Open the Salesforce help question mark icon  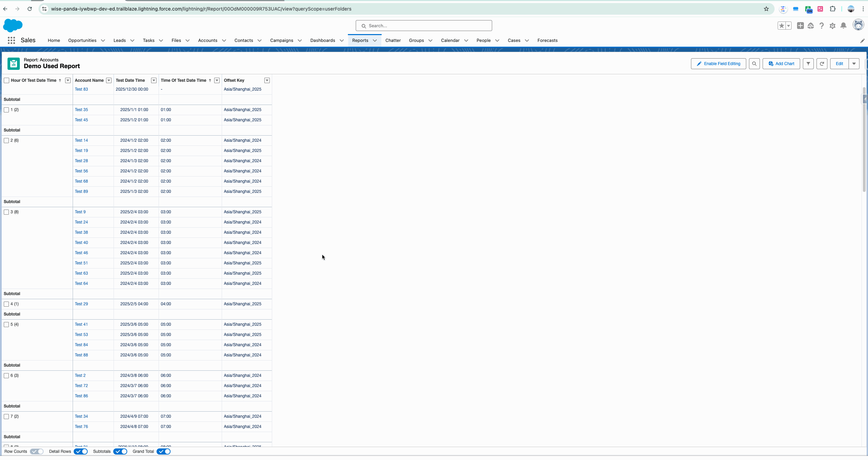point(822,26)
